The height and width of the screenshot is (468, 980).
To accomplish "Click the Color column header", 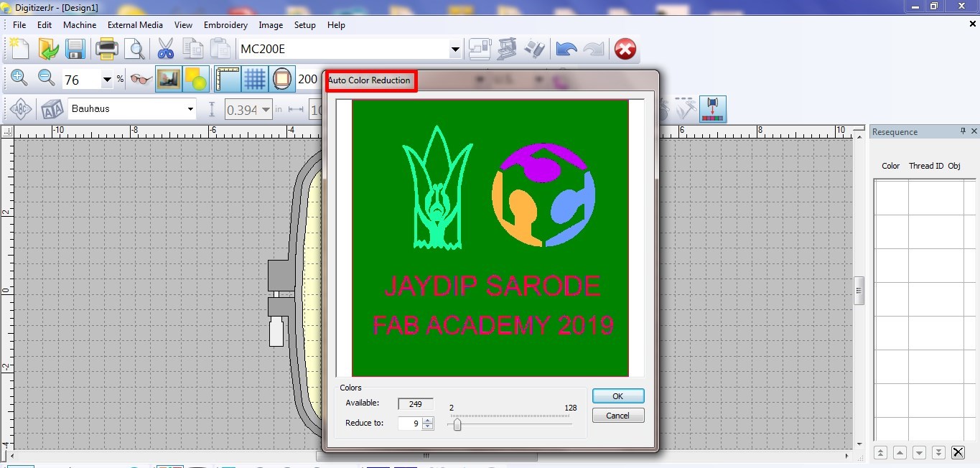I will 890,166.
